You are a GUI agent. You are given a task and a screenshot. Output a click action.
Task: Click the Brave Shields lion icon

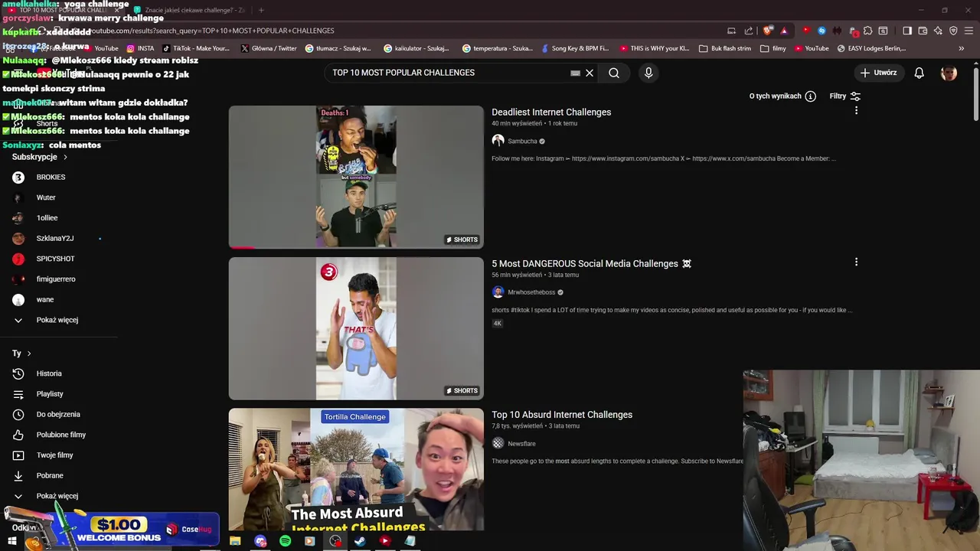[x=768, y=31]
